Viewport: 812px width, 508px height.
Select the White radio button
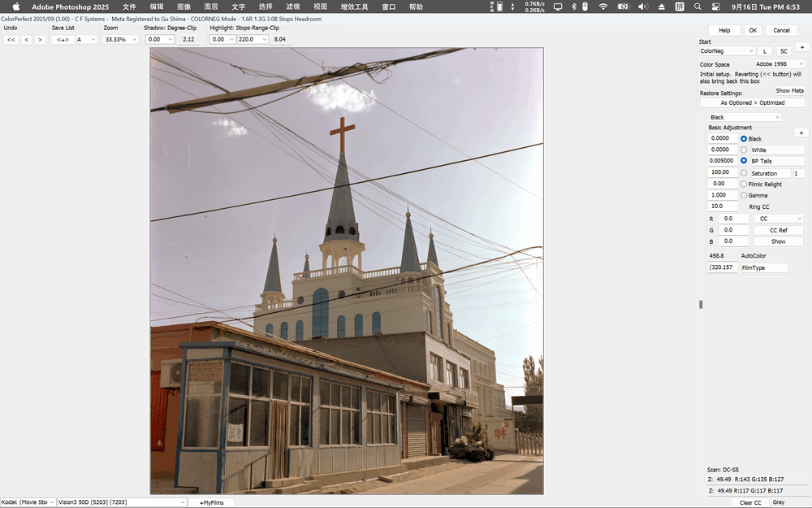point(744,150)
